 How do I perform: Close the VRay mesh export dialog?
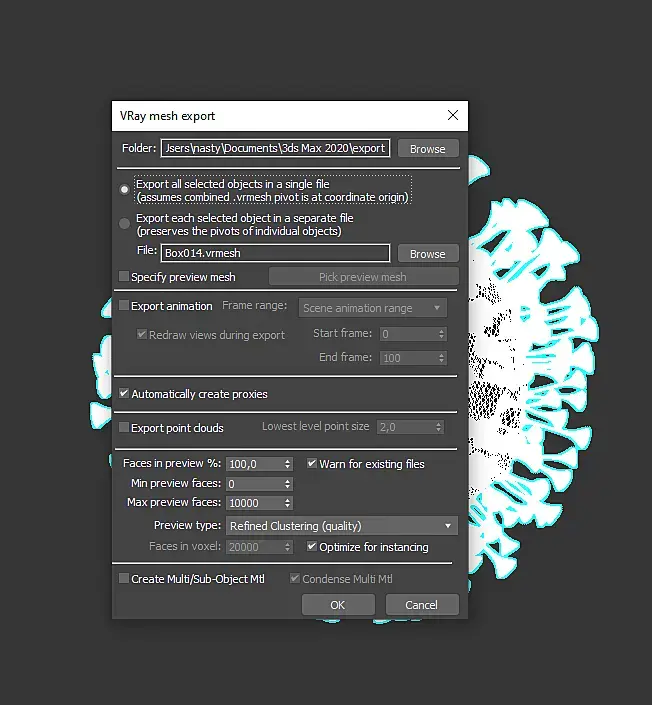coord(453,116)
